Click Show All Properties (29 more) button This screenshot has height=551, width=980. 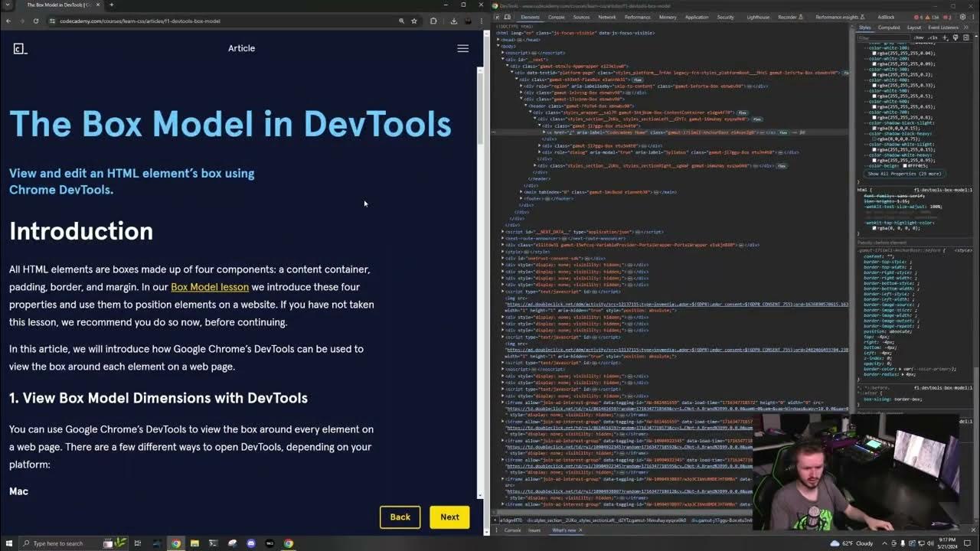[x=904, y=174]
